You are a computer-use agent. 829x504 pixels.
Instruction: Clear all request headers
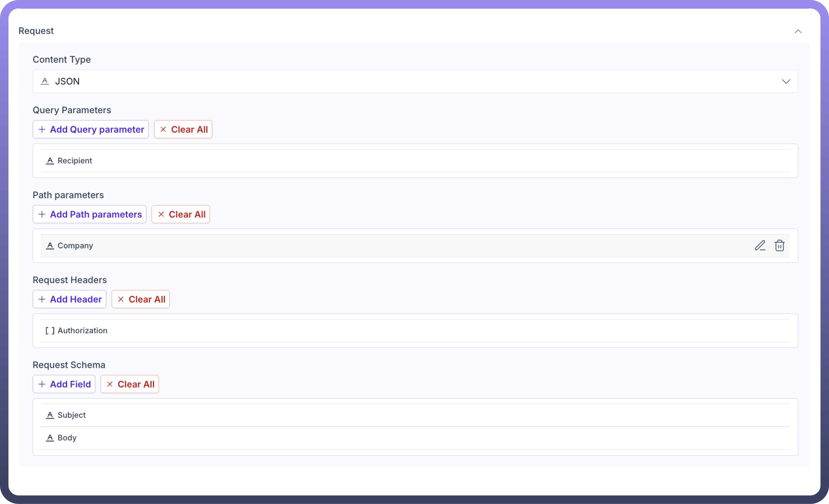pos(141,299)
